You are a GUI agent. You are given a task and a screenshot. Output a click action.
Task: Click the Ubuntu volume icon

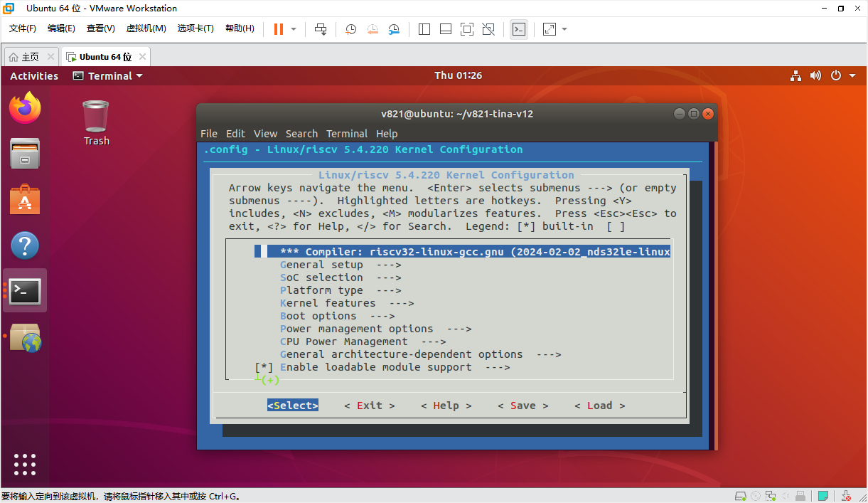pos(815,76)
